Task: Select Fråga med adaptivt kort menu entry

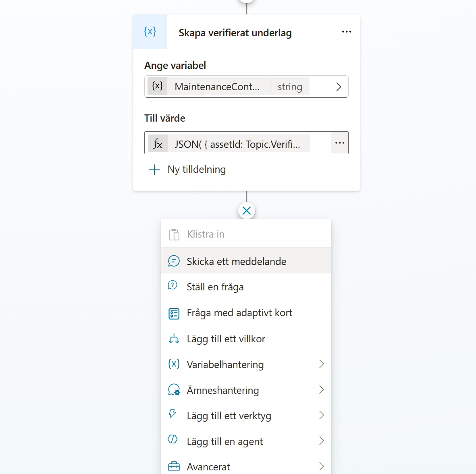Action: click(246, 313)
